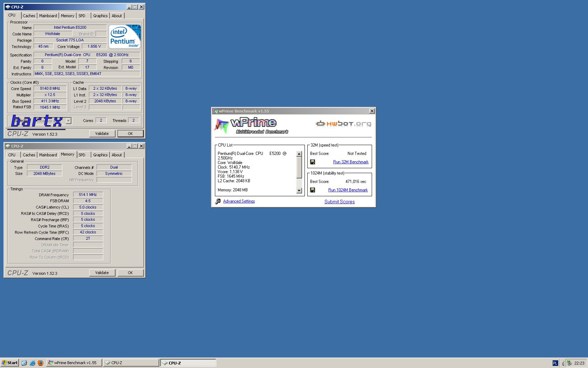
Task: Open Caches tab in lower CPU-Z window
Action: 29,155
